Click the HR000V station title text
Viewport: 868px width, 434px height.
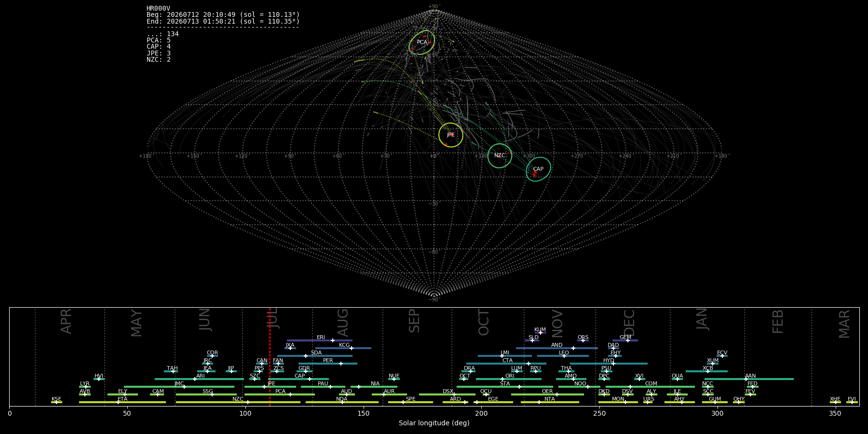pos(158,9)
